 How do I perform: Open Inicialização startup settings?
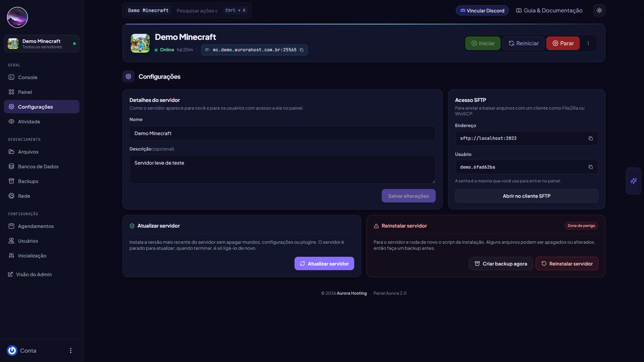point(42,256)
